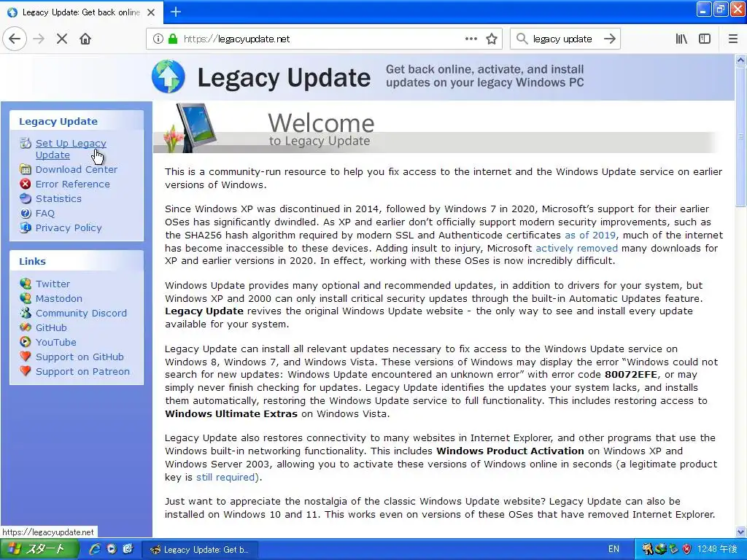Image resolution: width=747 pixels, height=560 pixels.
Task: Open the Twitter link
Action: click(53, 284)
